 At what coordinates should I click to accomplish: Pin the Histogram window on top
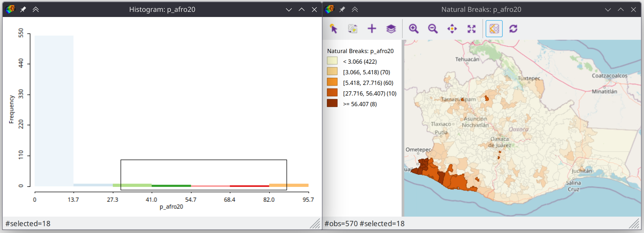[23, 9]
